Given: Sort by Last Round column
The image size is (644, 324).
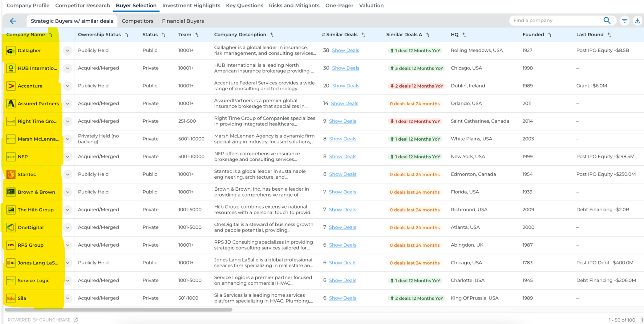Looking at the screenshot, I should 609,35.
